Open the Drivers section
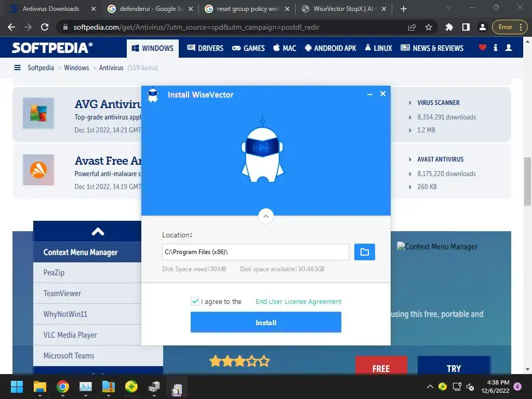The image size is (532, 399). pyautogui.click(x=205, y=48)
